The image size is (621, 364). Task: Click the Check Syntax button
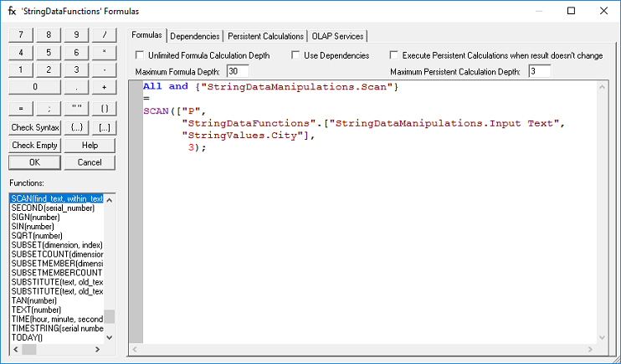[35, 127]
